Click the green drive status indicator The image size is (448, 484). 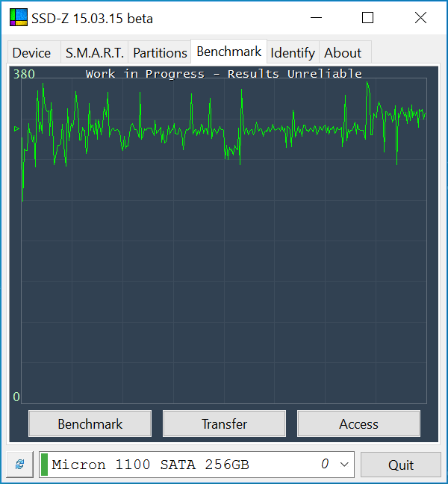tap(44, 465)
